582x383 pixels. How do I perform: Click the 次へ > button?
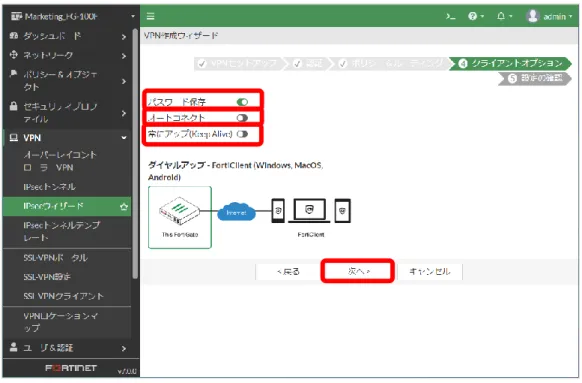point(358,271)
